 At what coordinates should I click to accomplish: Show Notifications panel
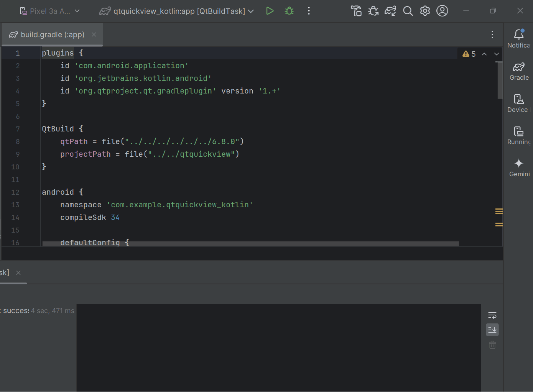click(518, 38)
